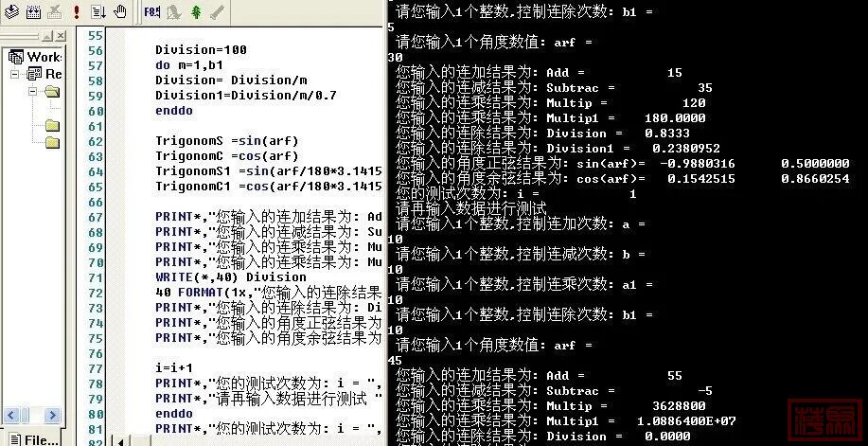Click the F8.5 toolbar icon
The width and height of the screenshot is (868, 446).
tap(152, 12)
